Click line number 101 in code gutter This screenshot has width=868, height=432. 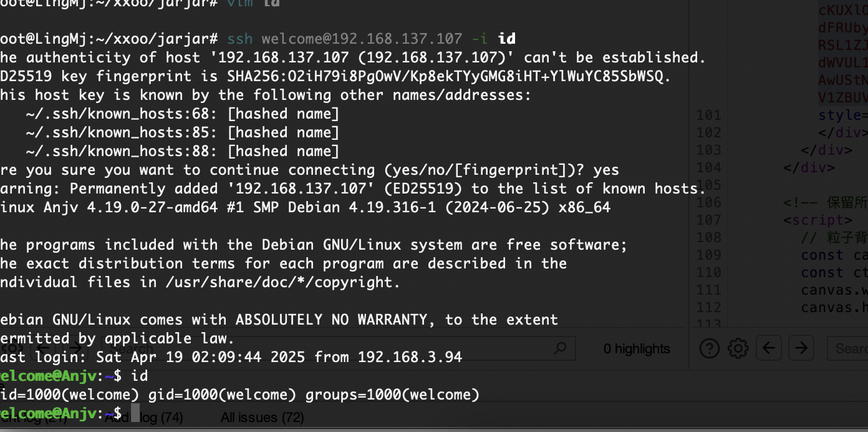708,115
